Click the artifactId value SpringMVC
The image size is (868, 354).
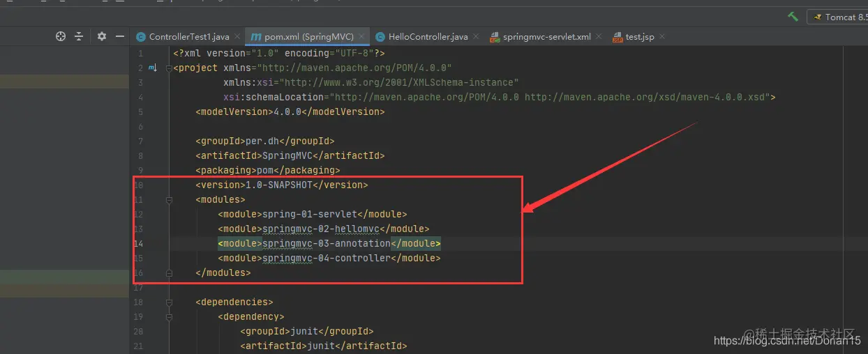(284, 156)
